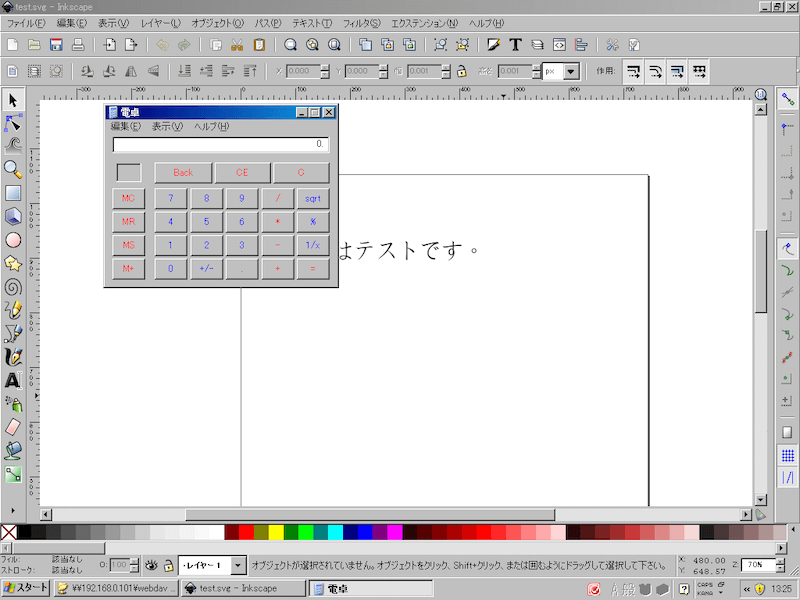Toggle guides display button

(x=788, y=478)
